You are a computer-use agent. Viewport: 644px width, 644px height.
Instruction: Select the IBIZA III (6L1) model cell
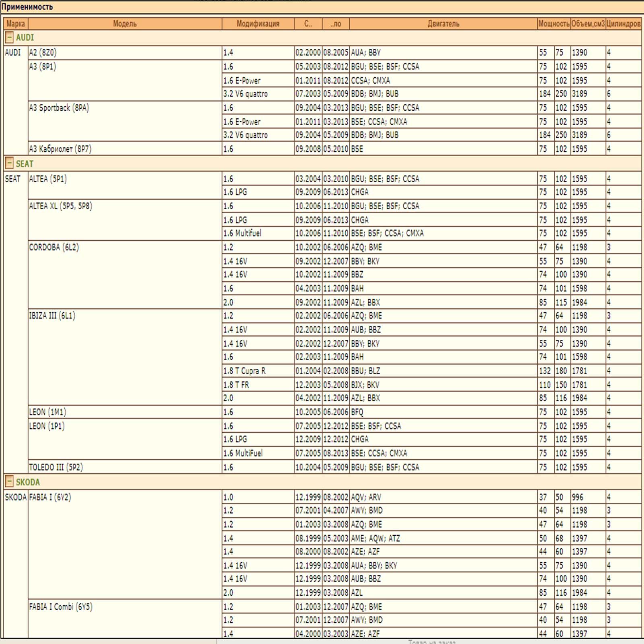click(x=52, y=316)
